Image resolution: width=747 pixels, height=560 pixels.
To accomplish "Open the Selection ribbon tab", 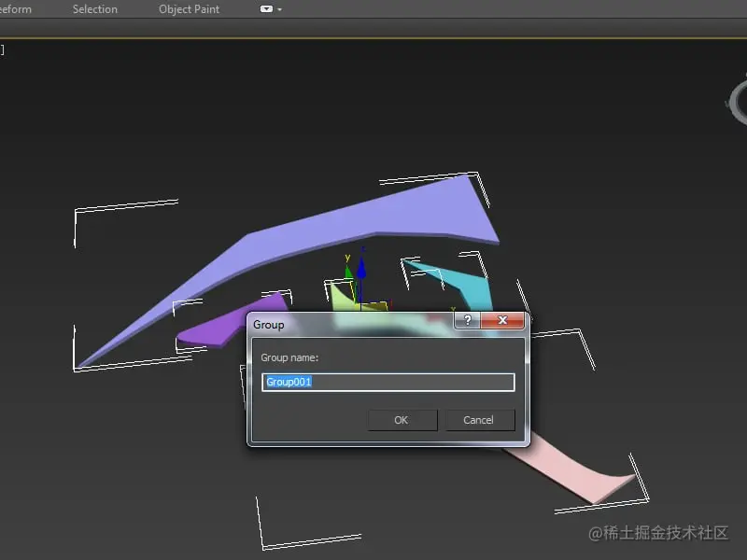I will [95, 9].
